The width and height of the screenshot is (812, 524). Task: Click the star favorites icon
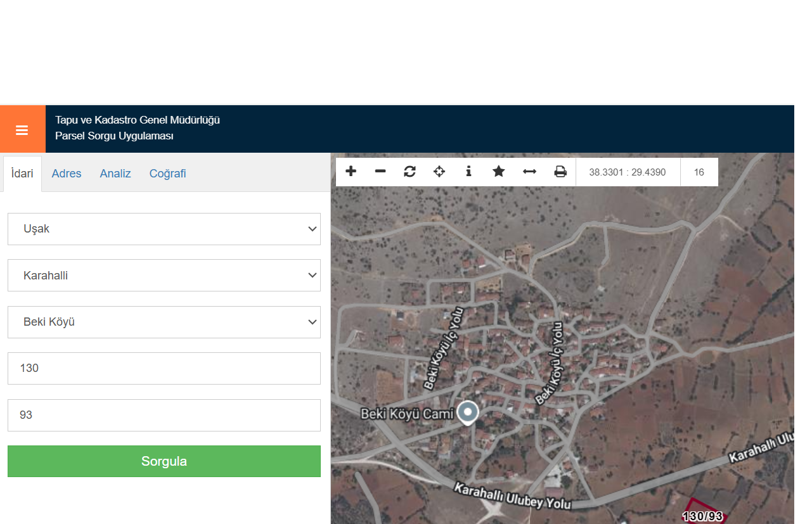[499, 172]
